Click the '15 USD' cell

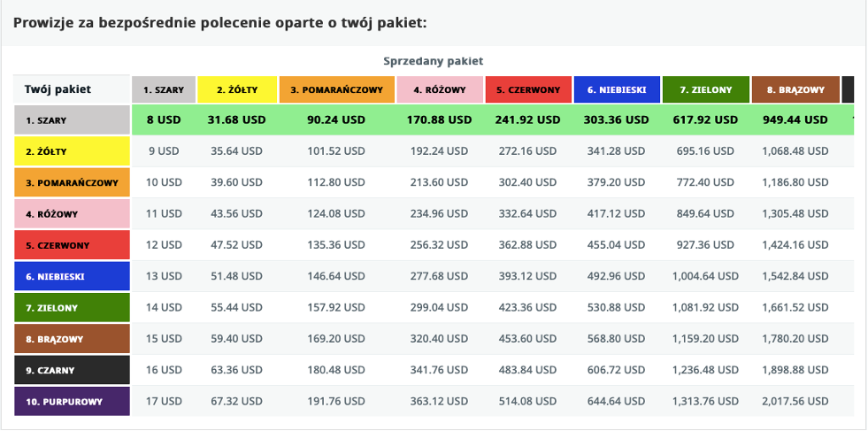click(x=164, y=338)
